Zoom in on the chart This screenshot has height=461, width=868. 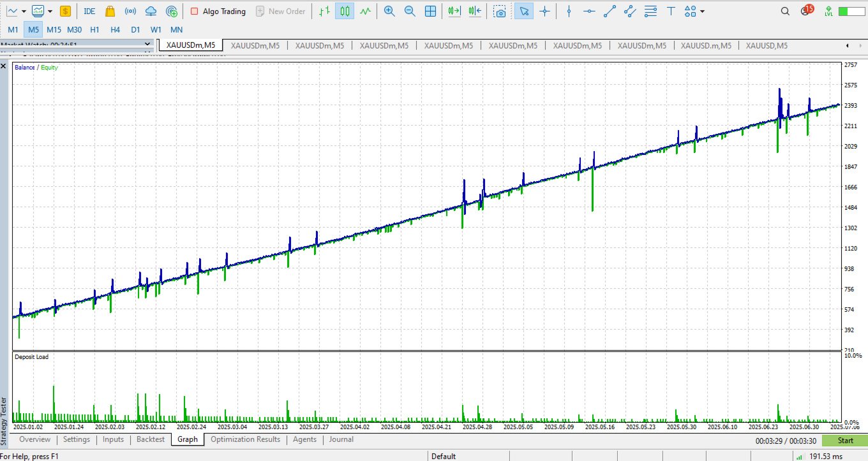point(389,11)
